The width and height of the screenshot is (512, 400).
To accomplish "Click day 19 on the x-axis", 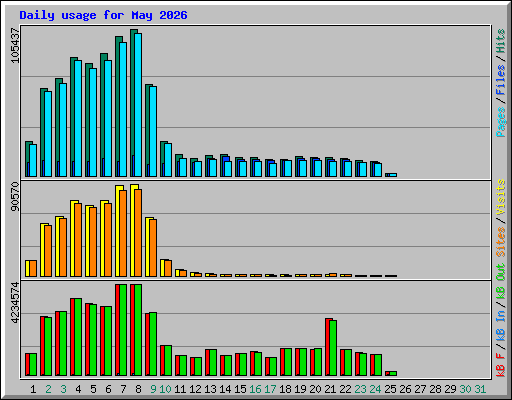I will 300,389.
